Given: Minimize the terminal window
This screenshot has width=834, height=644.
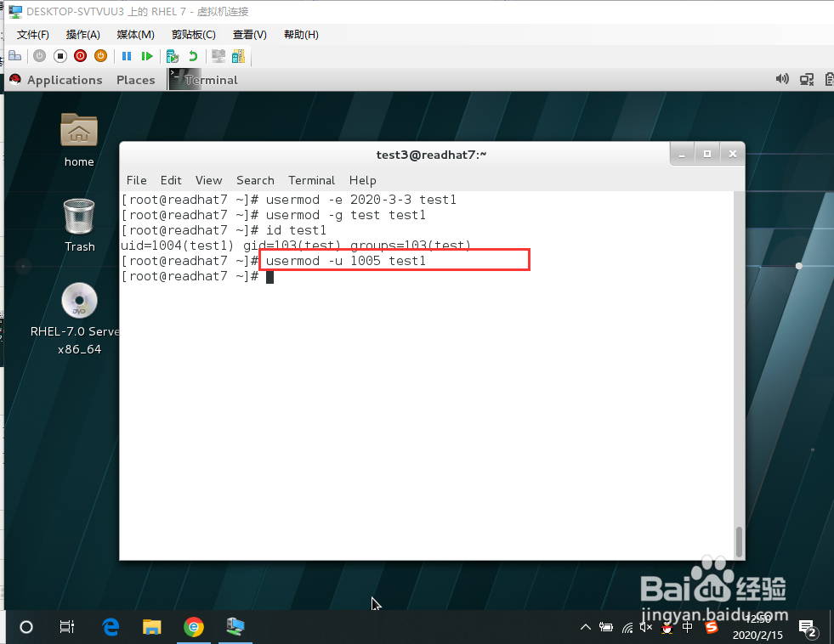Looking at the screenshot, I should 682,154.
